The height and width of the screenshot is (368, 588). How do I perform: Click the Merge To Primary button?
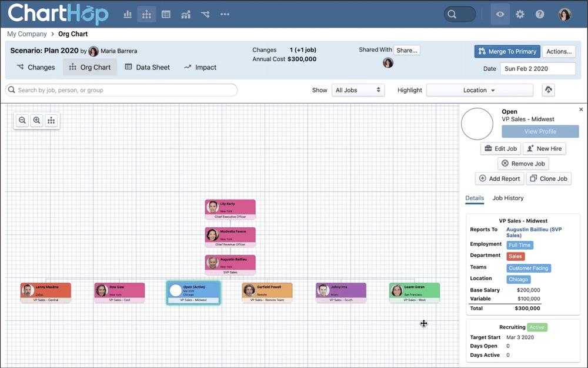coord(507,51)
